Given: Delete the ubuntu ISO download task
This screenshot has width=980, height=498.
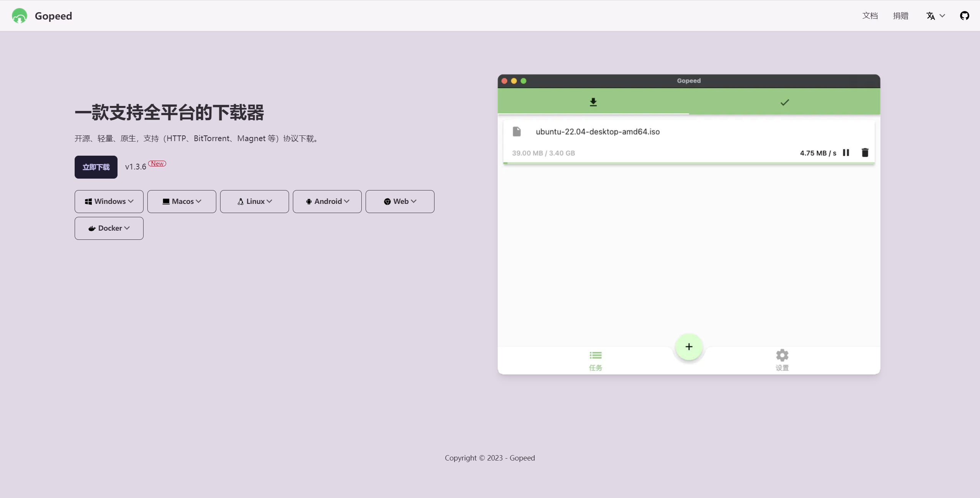Looking at the screenshot, I should 865,153.
